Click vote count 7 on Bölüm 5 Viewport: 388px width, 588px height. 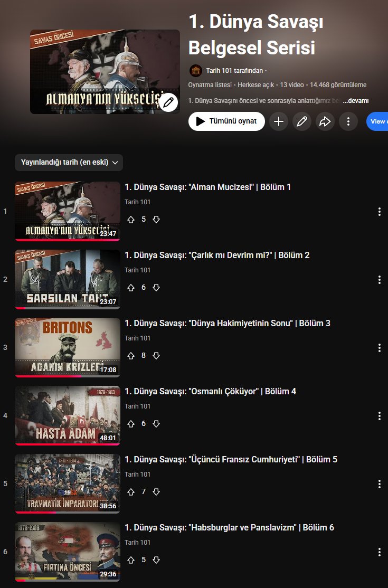tap(144, 491)
